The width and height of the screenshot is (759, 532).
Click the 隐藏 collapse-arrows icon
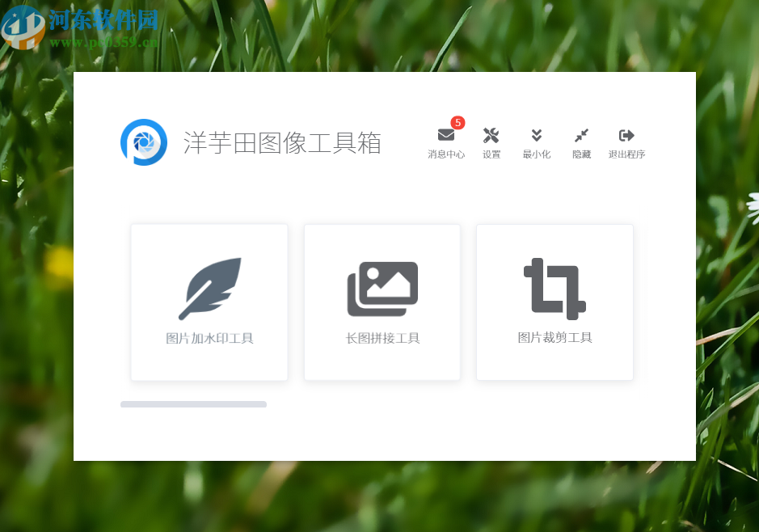coord(581,134)
